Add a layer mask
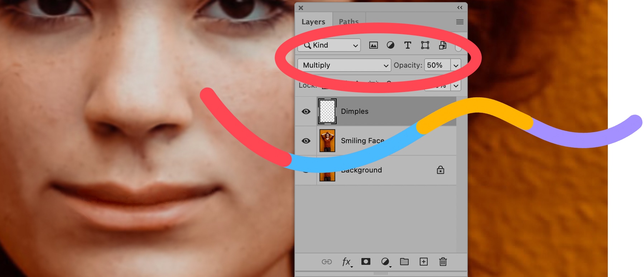The height and width of the screenshot is (277, 644). pos(366,262)
